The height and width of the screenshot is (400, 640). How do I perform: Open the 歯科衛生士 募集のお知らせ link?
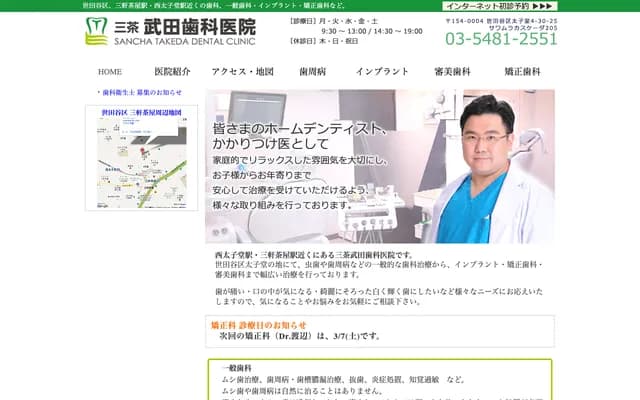141,92
